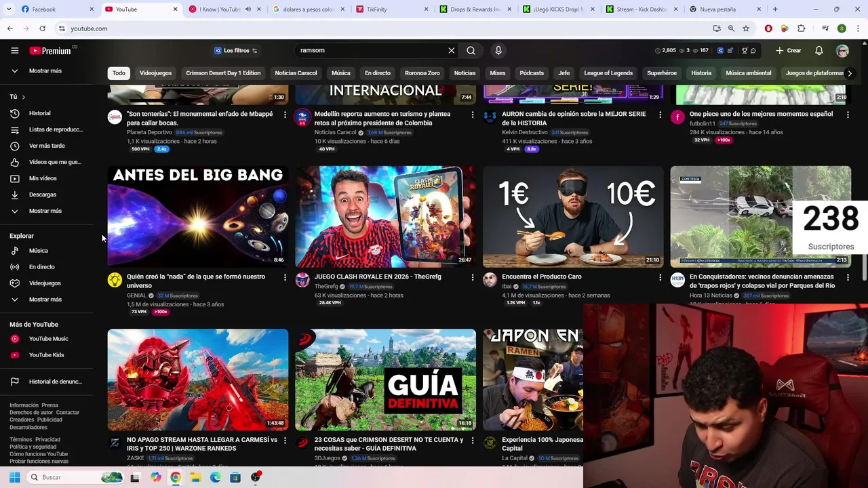Open video title Encuentra el Producto Caro

(542, 277)
